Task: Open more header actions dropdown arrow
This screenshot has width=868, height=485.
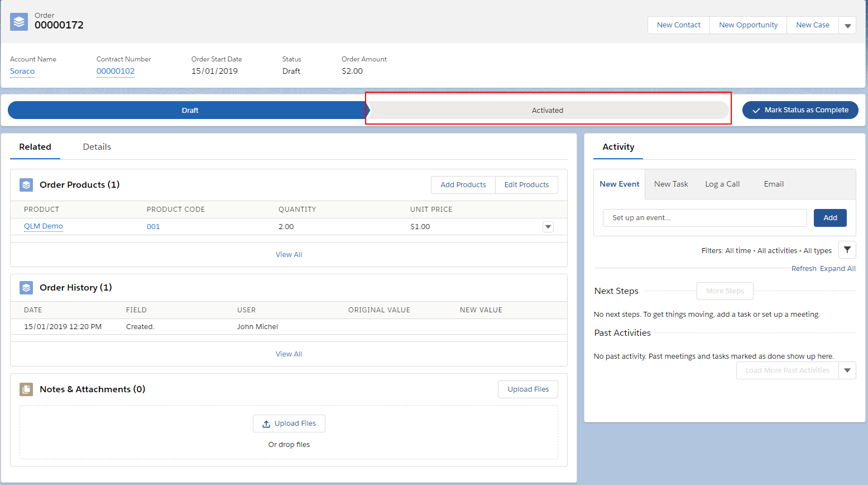Action: point(847,25)
